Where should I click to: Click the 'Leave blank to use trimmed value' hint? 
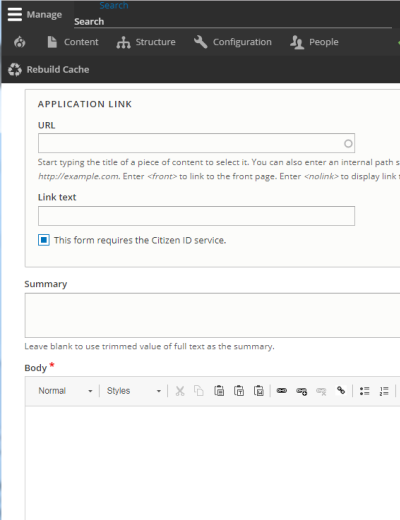click(x=149, y=346)
